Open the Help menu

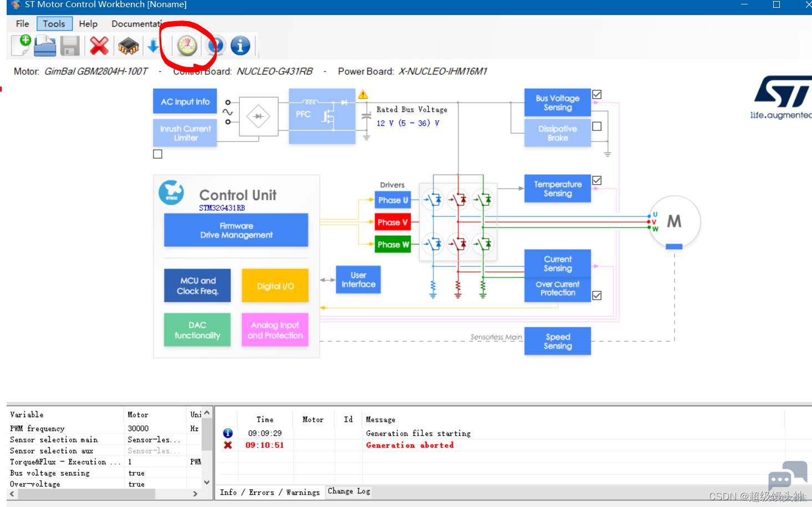coord(88,24)
